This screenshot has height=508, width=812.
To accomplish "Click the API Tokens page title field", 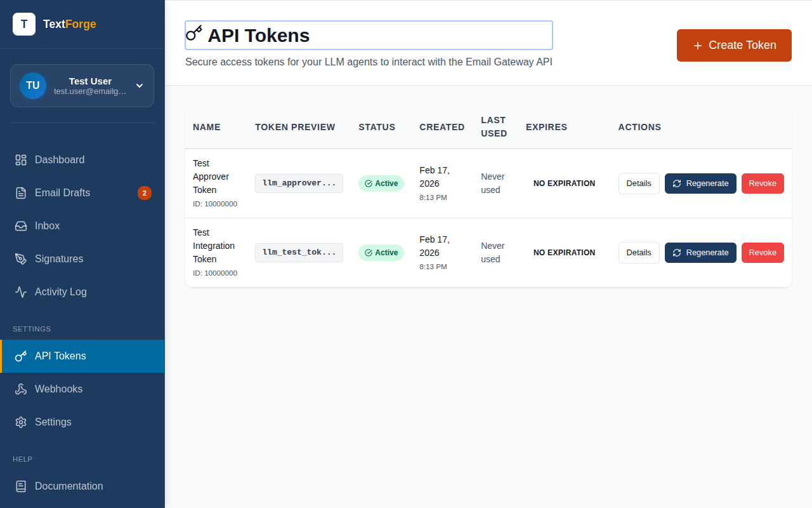I will point(369,36).
